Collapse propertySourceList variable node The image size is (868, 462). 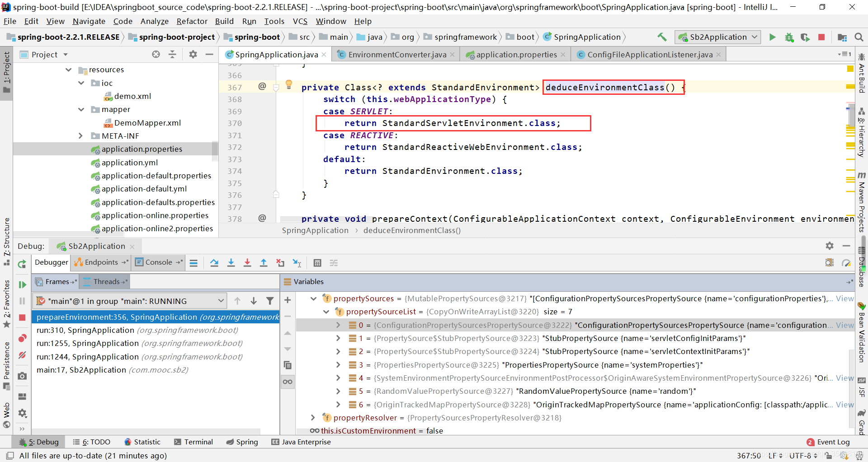(326, 312)
